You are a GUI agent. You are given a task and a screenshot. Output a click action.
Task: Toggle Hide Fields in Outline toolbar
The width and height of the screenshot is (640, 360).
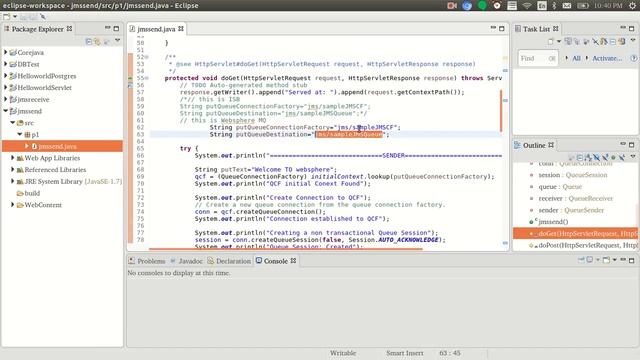[596, 157]
